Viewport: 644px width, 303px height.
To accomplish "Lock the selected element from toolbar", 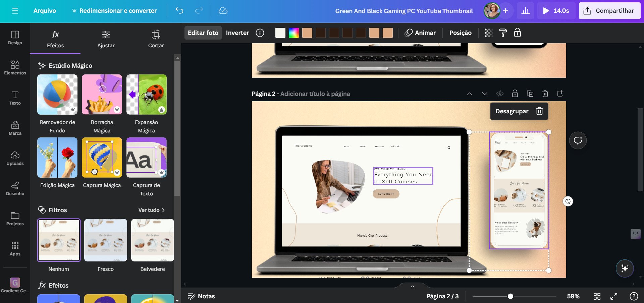I will [518, 33].
